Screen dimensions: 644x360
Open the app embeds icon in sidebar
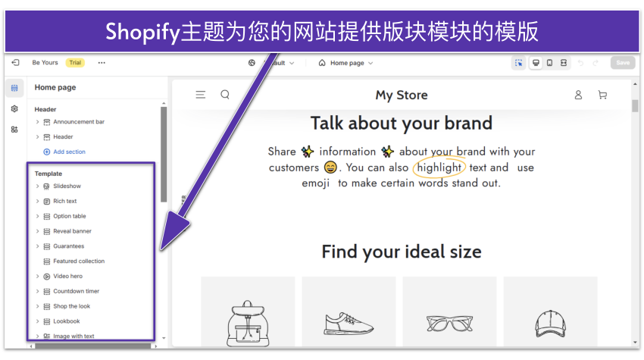(14, 130)
